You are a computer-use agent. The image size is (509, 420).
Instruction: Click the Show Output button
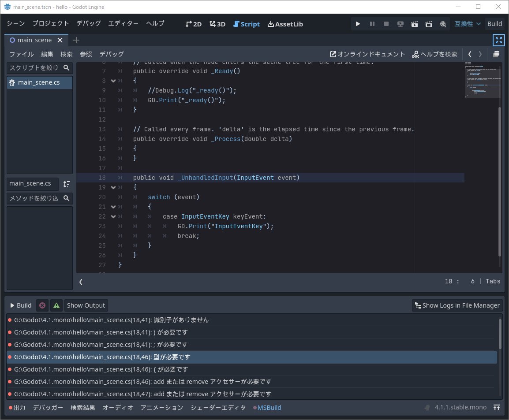86,305
